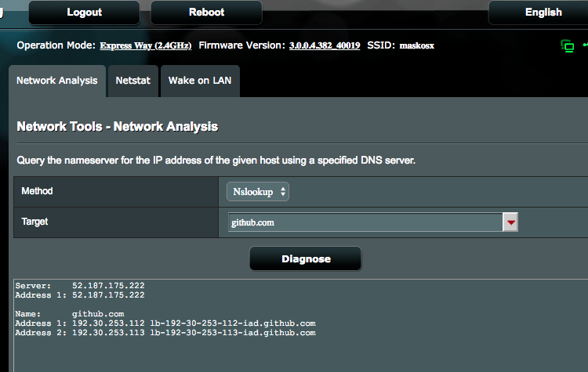Open the Express Way (2.4GHz) operation mode link
Viewport: 588px width, 372px height.
[146, 45]
